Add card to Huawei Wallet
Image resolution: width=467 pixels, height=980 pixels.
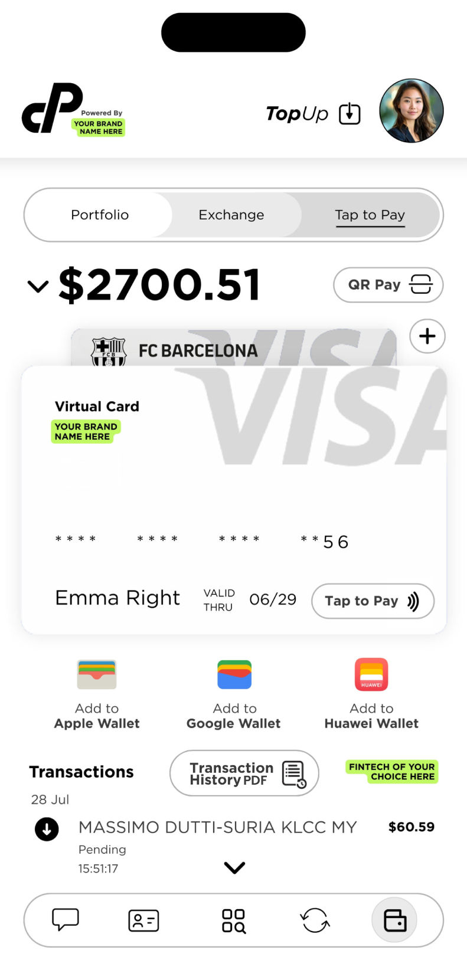[371, 694]
